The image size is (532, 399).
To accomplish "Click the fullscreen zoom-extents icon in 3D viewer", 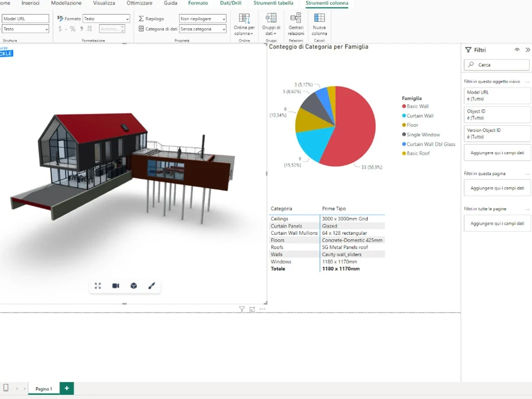I will pyautogui.click(x=98, y=286).
